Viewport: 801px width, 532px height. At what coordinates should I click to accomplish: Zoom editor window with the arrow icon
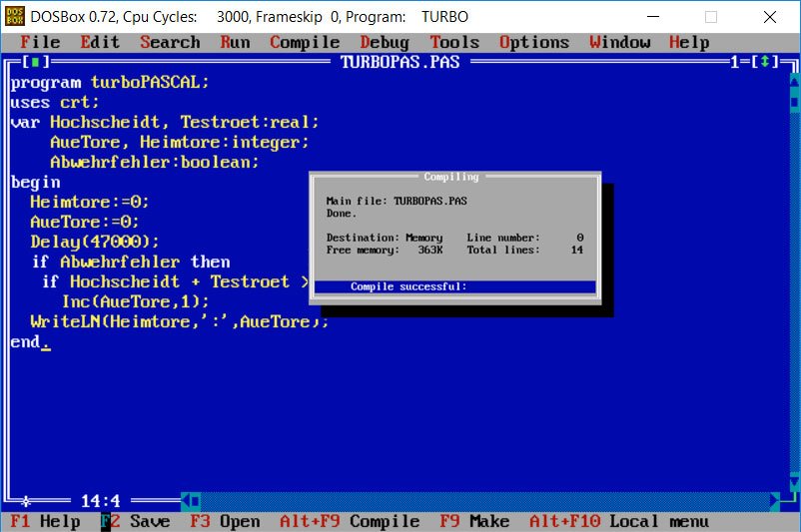pos(765,62)
